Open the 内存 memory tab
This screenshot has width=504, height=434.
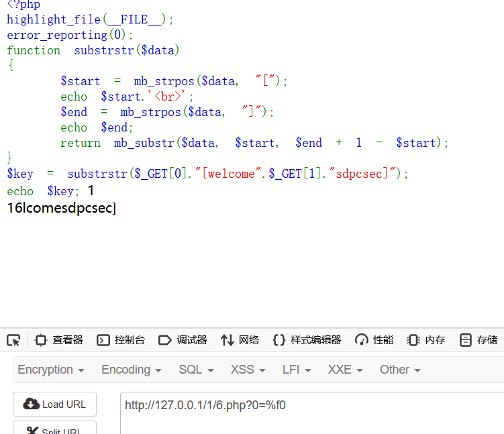click(426, 340)
